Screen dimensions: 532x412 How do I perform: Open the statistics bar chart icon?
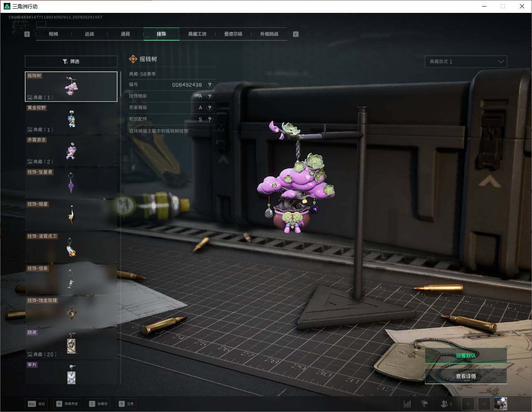[x=408, y=404]
